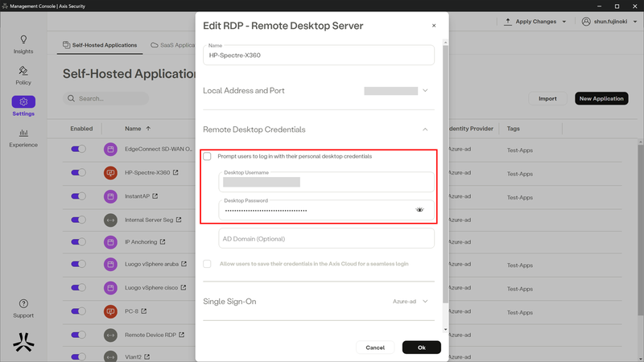Viewport: 644px width, 362px height.
Task: Expand Single Sign-On section chevron
Action: 425,301
